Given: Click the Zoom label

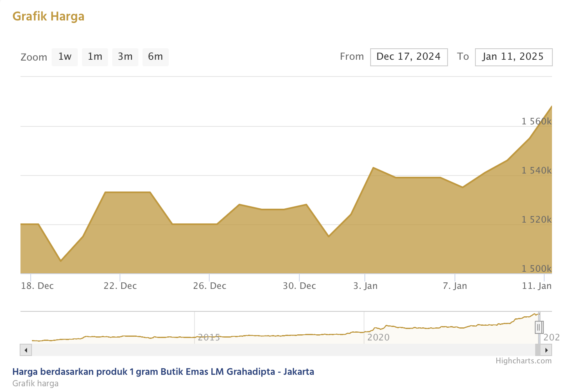Looking at the screenshot, I should pos(34,57).
